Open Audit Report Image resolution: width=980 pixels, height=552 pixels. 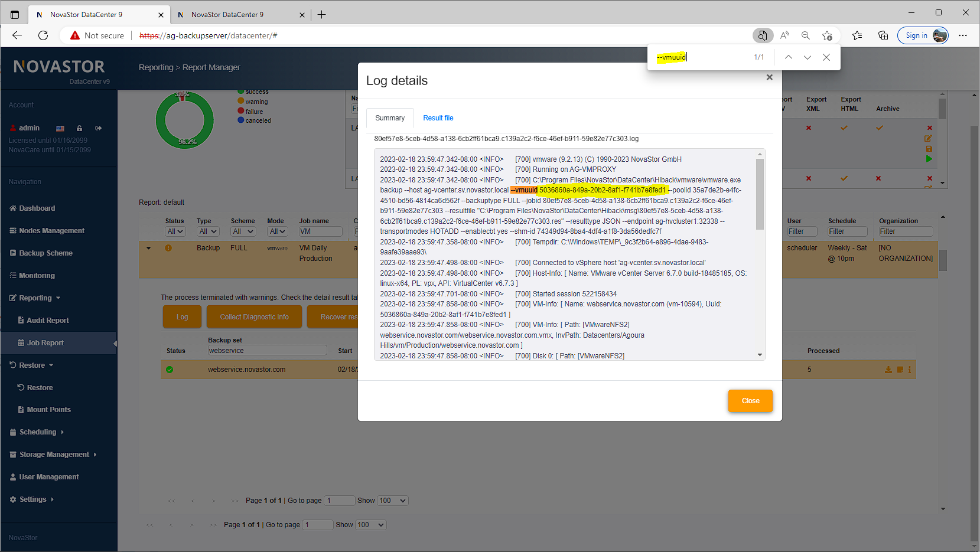[x=48, y=321]
